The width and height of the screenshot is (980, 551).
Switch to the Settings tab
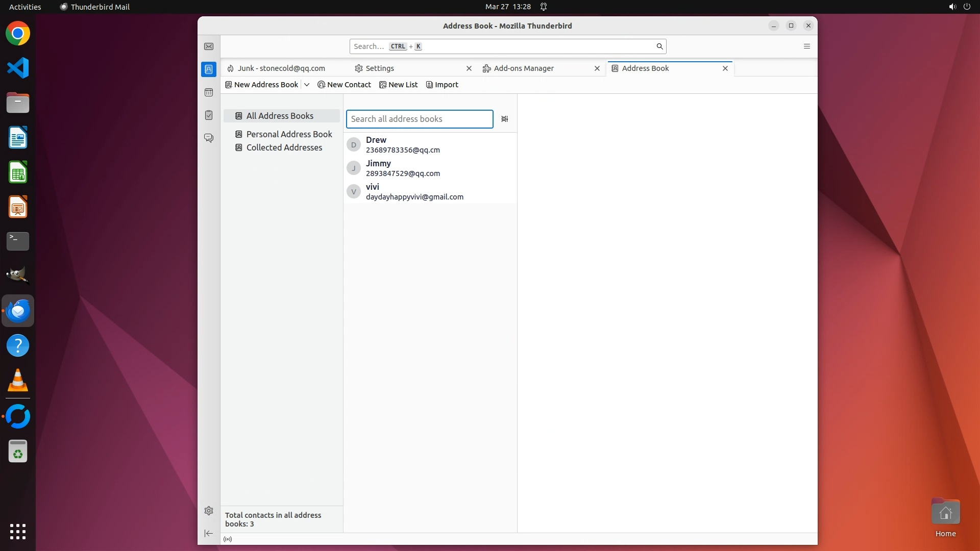[x=380, y=68]
